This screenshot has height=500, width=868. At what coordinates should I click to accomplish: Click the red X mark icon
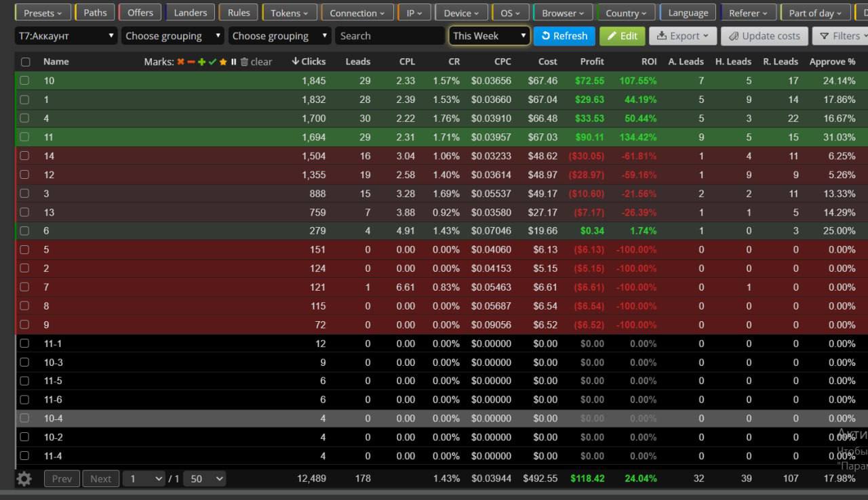[180, 62]
